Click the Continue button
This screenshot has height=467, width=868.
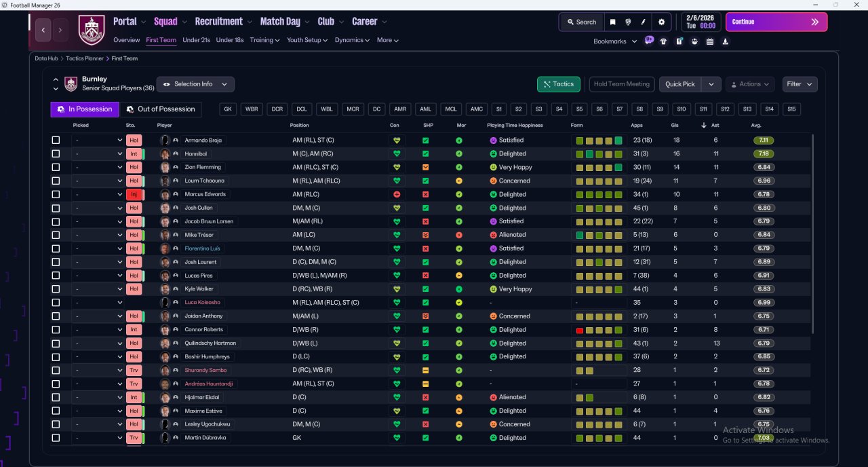pos(776,22)
